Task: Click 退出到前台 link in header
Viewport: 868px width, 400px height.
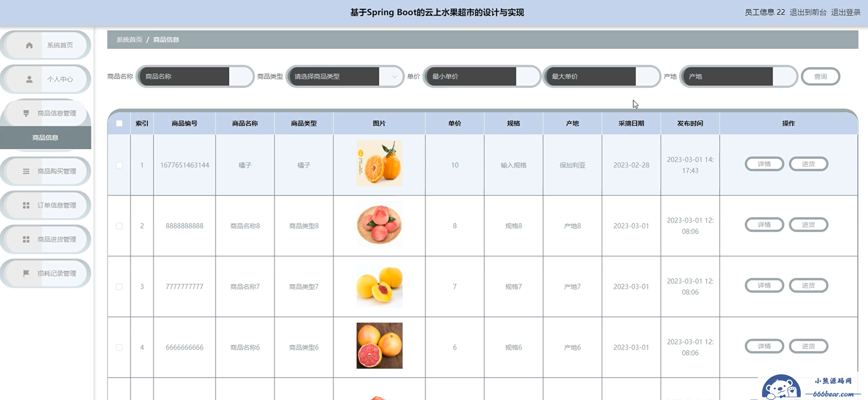Action: 808,12
